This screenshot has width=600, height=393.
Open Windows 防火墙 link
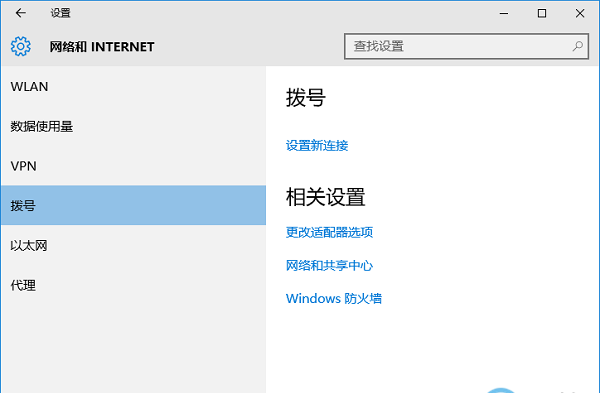[334, 298]
